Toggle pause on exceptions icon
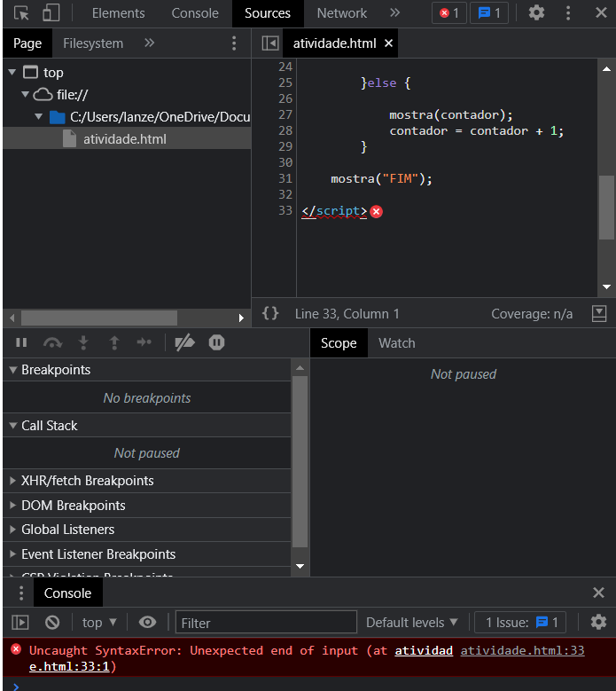This screenshot has width=616, height=691. pos(216,342)
